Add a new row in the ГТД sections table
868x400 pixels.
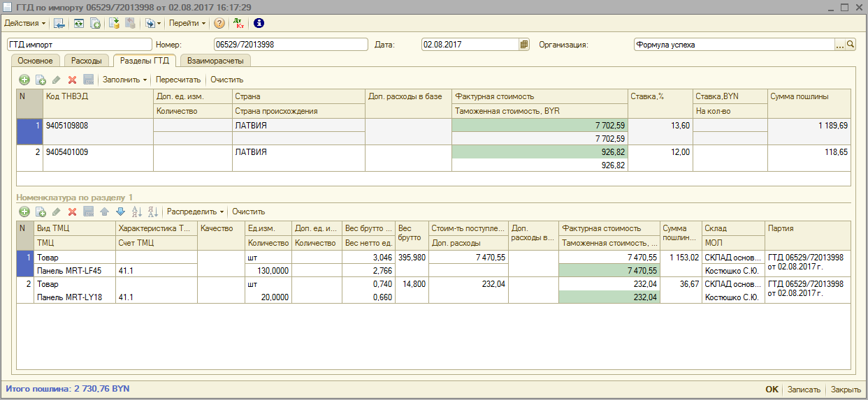(x=24, y=80)
